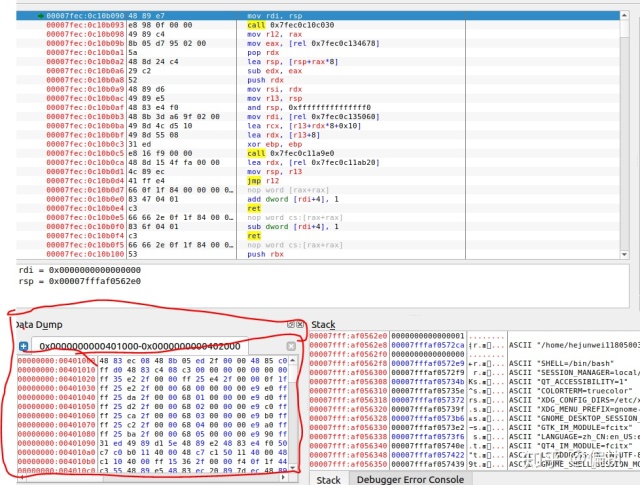
Task: Click dump row 00000000:00401010
Action: [152, 370]
